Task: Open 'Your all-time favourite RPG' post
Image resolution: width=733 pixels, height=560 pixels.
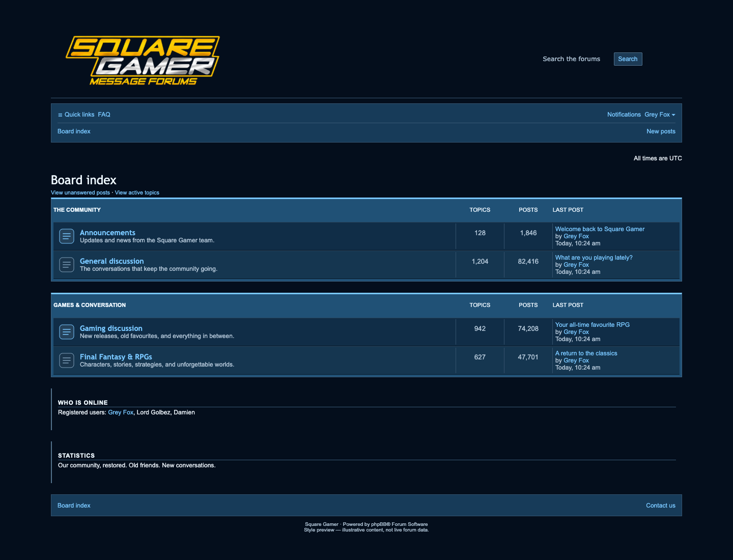Action: (592, 325)
